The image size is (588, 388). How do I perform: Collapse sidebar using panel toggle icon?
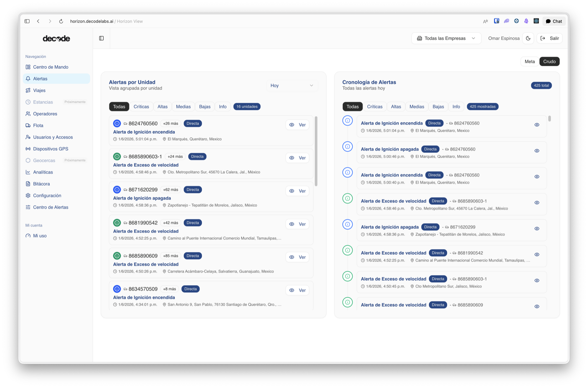click(x=101, y=38)
